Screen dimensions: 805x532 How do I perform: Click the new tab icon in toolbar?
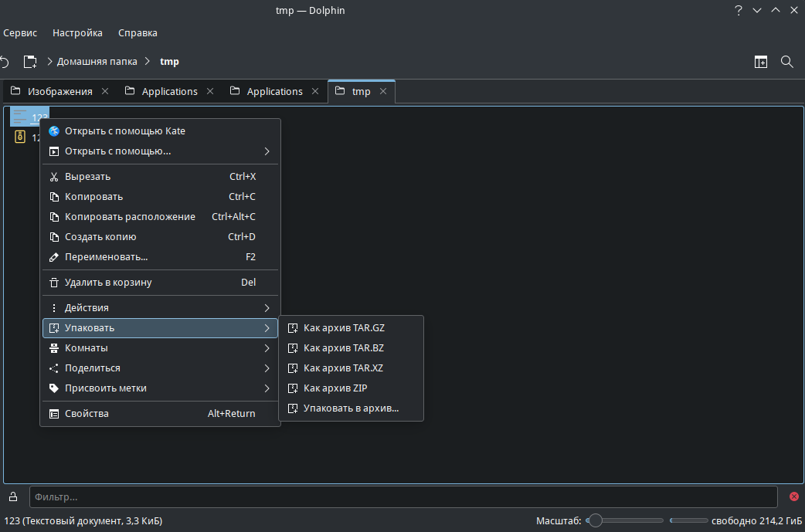click(x=30, y=62)
